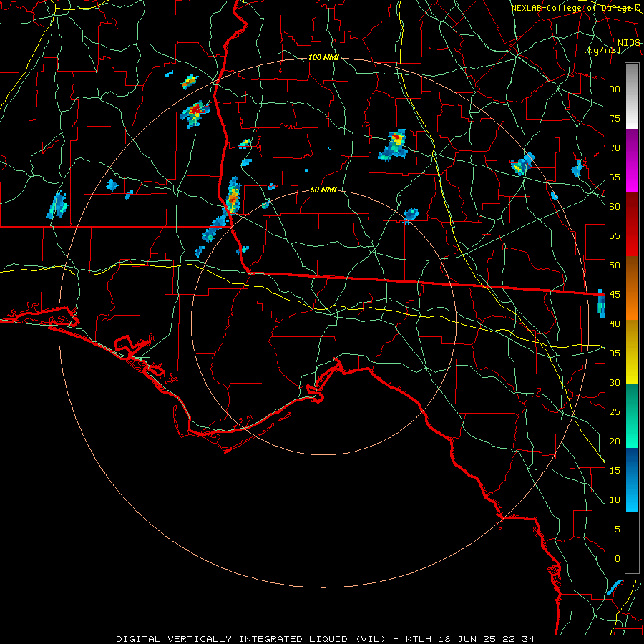644x644 pixels.
Task: Click the NEXLAB-College of DuPage credit text
Action: point(575,8)
